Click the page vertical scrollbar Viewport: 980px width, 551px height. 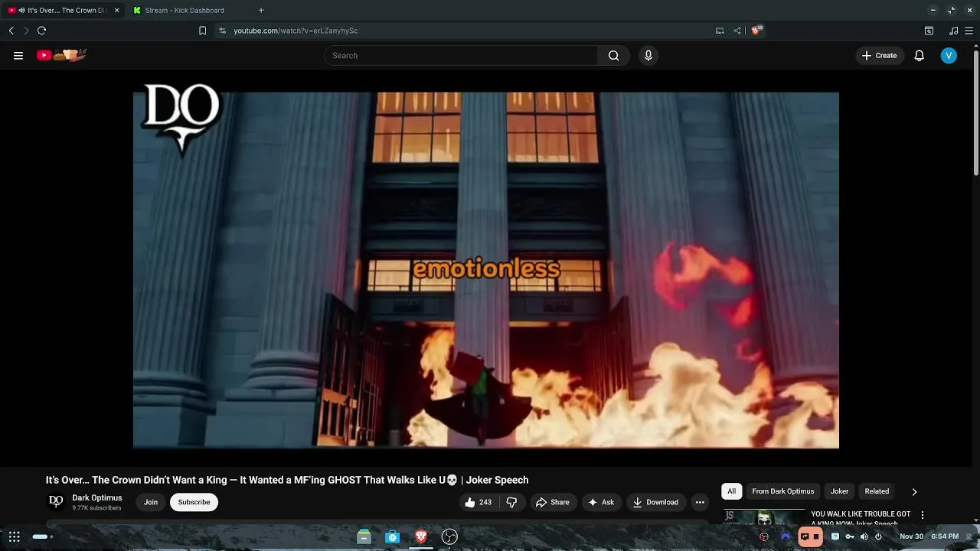pyautogui.click(x=975, y=115)
